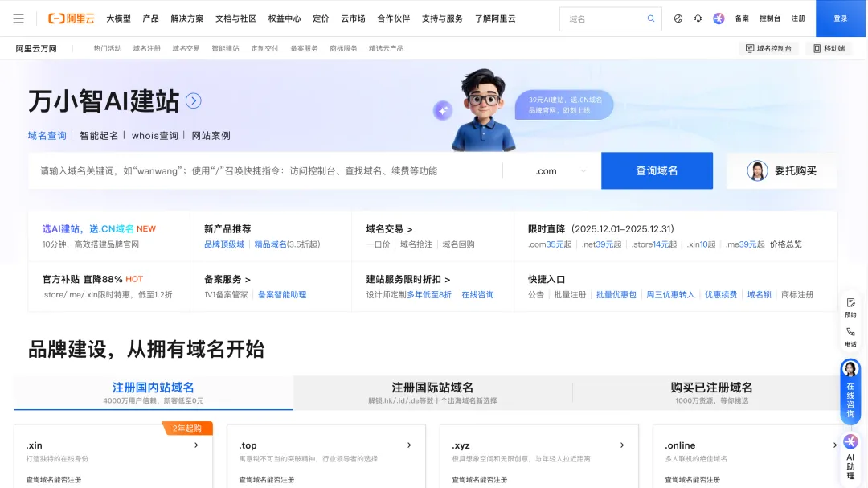This screenshot has width=868, height=488.
Task: Click the 域名控制台 button
Action: coord(768,48)
